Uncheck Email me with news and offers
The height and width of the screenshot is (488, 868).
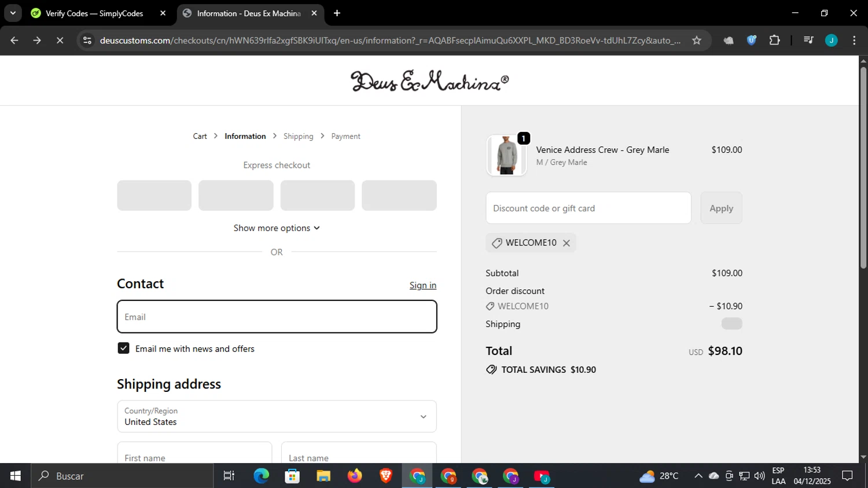pyautogui.click(x=123, y=348)
